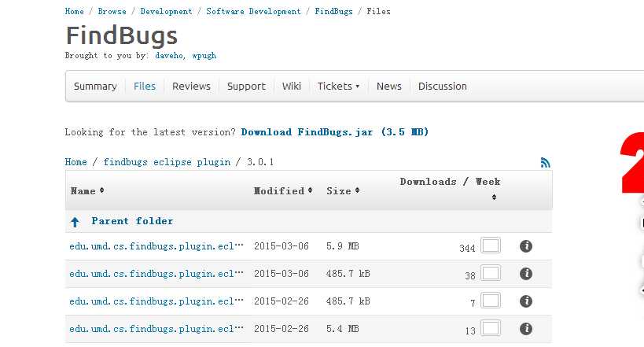Open findbugs eclipse plugin folder link

[167, 162]
